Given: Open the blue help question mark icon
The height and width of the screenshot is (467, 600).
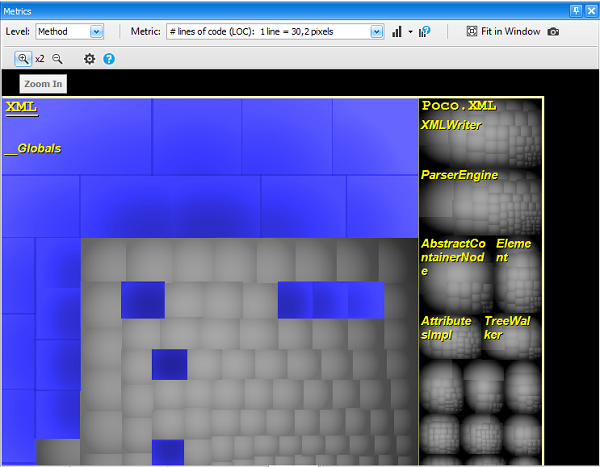Looking at the screenshot, I should (x=109, y=59).
